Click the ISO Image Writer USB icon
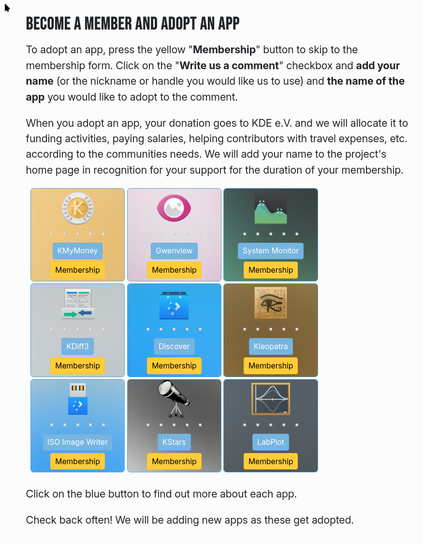423x544 pixels. tap(78, 399)
